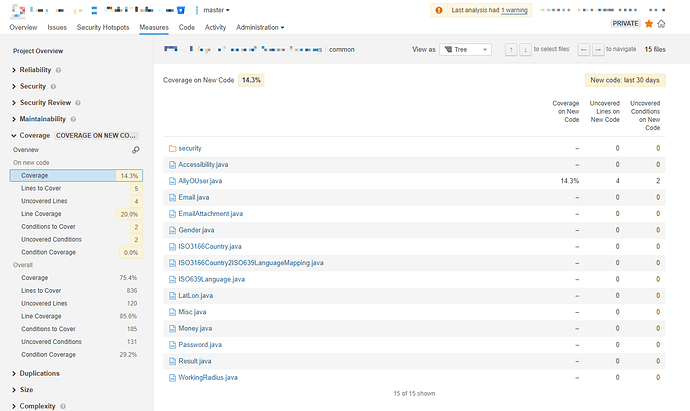
Task: Open the A11yOUser.java file
Action: (x=200, y=181)
